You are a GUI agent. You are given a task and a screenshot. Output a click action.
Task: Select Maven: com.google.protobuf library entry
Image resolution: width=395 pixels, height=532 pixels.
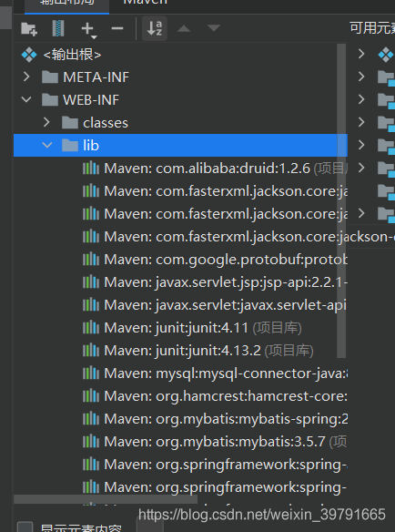click(x=226, y=260)
